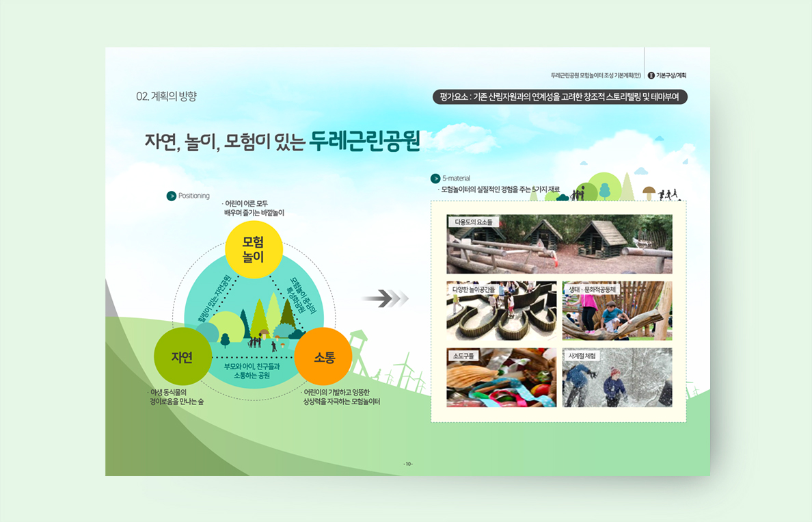The height and width of the screenshot is (522, 812).
Task: Select the green 자연 circle
Action: coord(182,356)
